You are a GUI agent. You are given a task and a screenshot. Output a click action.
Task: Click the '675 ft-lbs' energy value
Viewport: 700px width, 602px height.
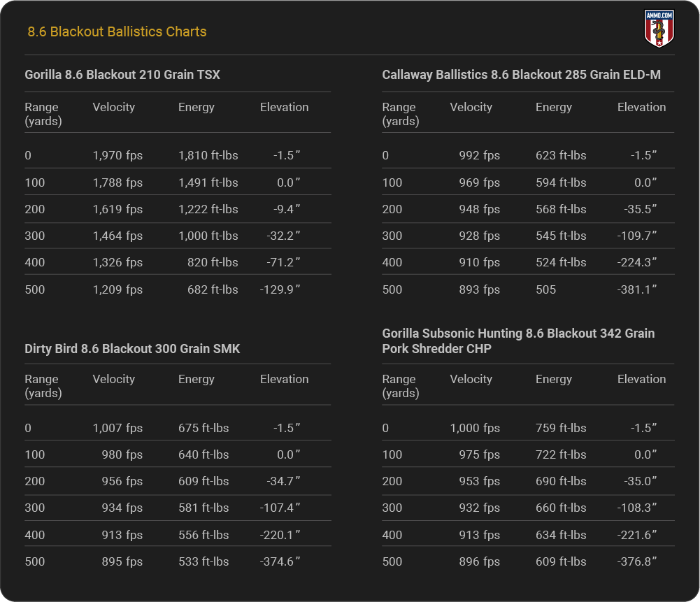click(203, 428)
